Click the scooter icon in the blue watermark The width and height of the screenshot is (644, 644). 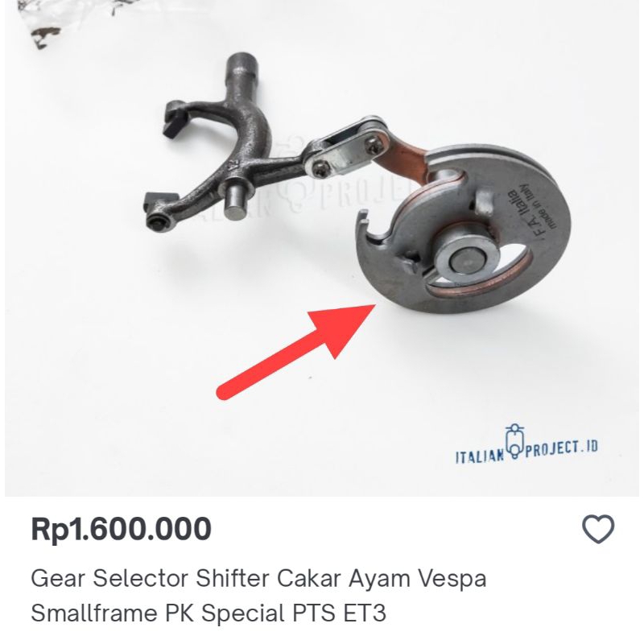(x=514, y=441)
